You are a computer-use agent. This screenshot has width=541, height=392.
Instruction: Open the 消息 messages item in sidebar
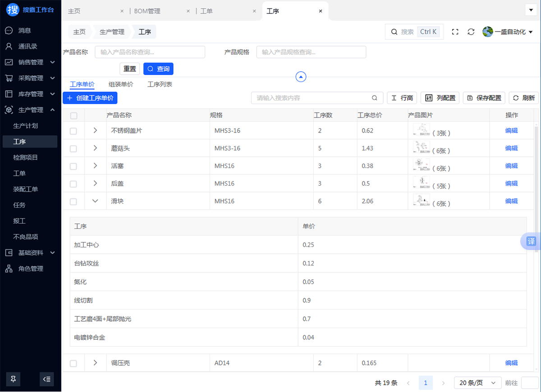(25, 31)
